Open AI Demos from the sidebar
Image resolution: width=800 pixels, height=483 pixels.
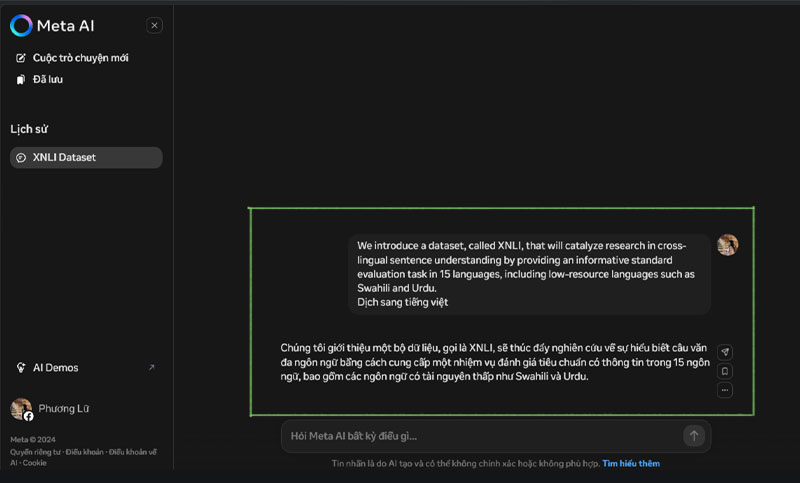54,367
